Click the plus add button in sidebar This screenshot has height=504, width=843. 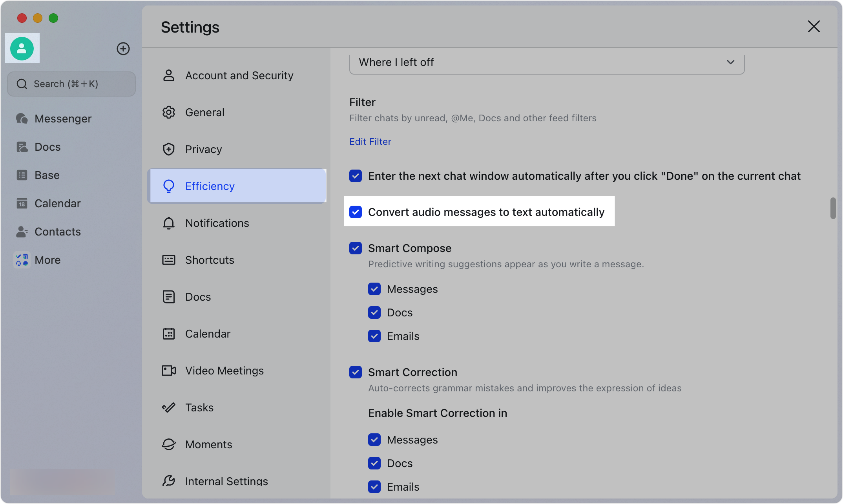(x=123, y=49)
